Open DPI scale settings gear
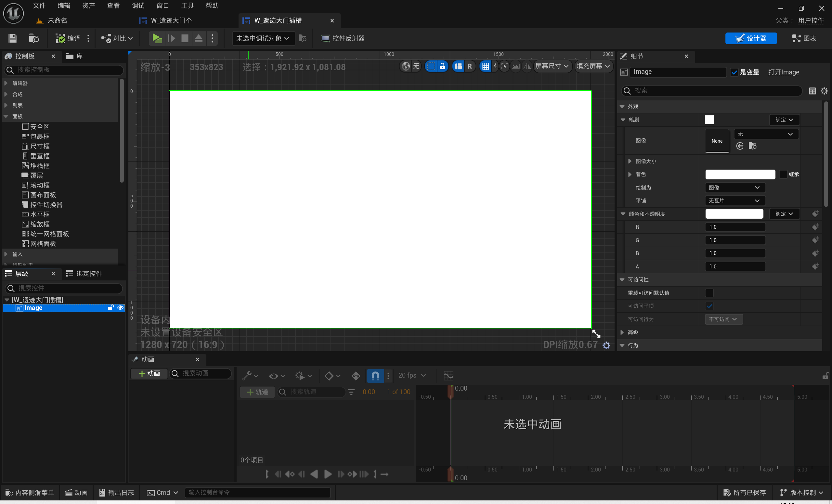 coord(606,345)
